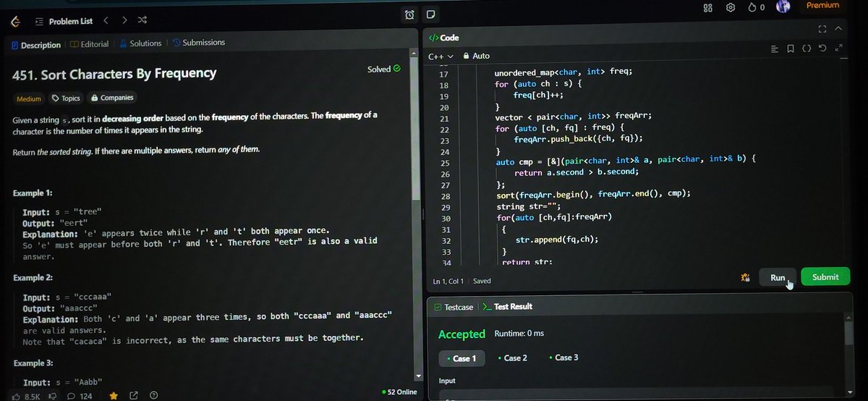
Task: Click the Premium button
Action: 823,5
